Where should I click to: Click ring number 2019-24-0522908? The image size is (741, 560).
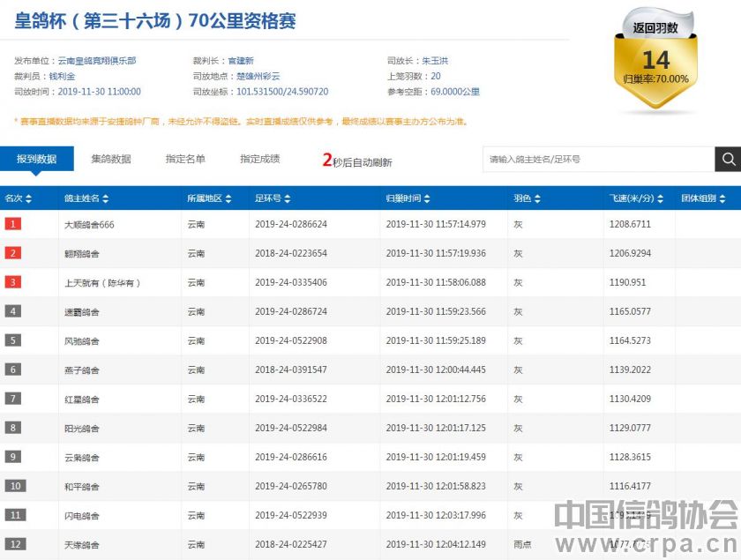click(291, 340)
